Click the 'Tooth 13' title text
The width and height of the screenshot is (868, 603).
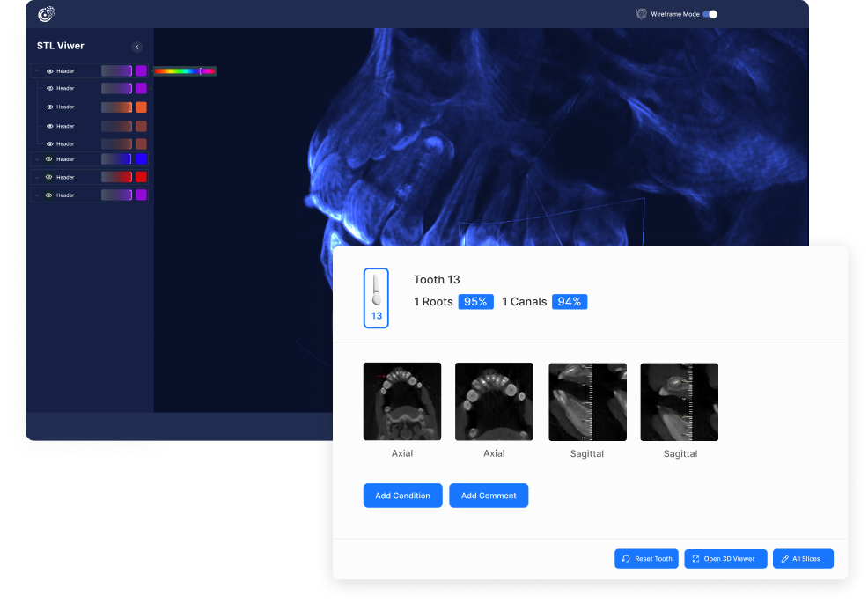pyautogui.click(x=437, y=280)
